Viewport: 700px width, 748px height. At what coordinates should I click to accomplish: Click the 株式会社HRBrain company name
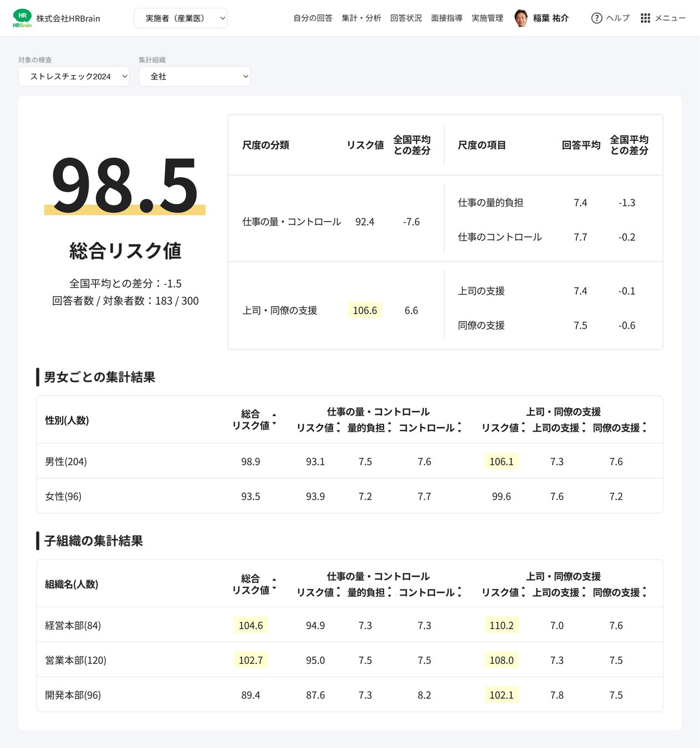click(x=68, y=19)
